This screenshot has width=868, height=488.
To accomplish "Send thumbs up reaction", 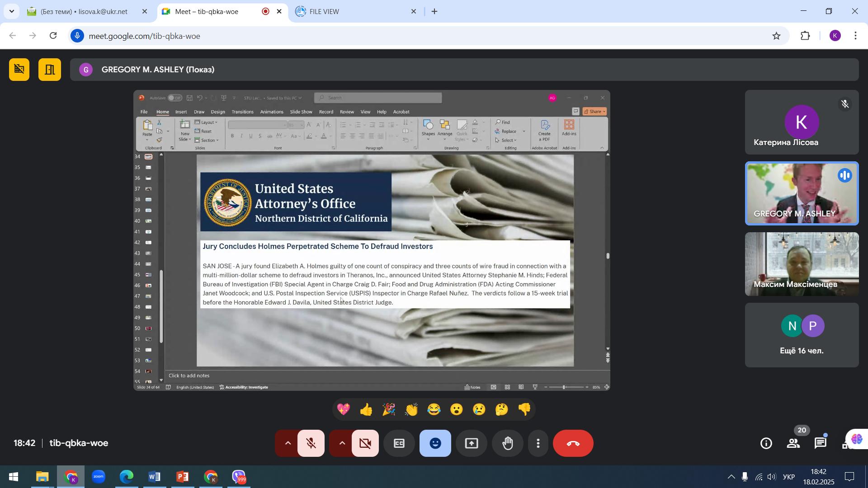I will pos(366,410).
